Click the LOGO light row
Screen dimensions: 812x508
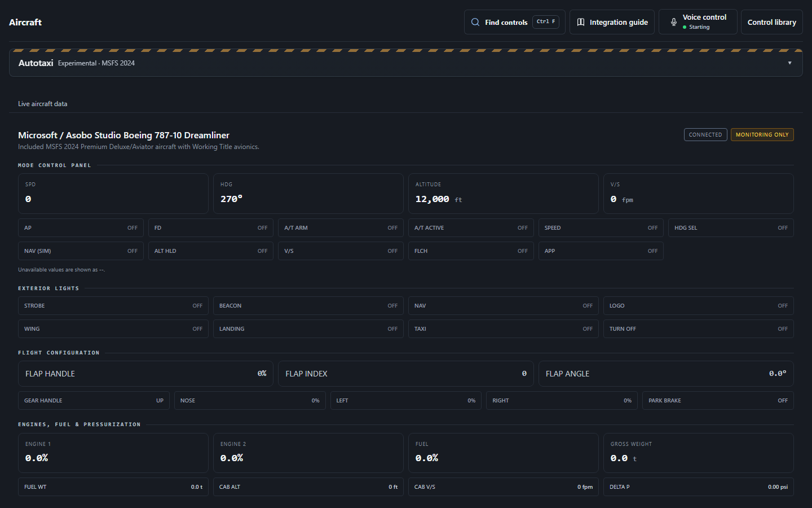[698, 306]
